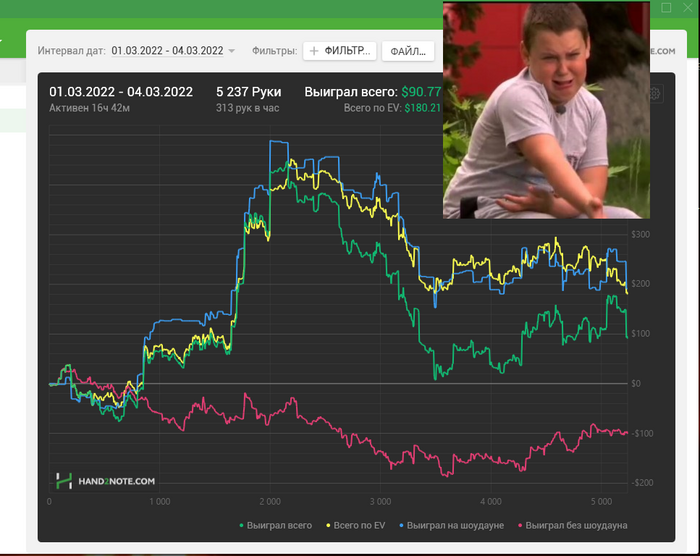Close the window with X icon
This screenshot has height=556, width=700.
[688, 8]
